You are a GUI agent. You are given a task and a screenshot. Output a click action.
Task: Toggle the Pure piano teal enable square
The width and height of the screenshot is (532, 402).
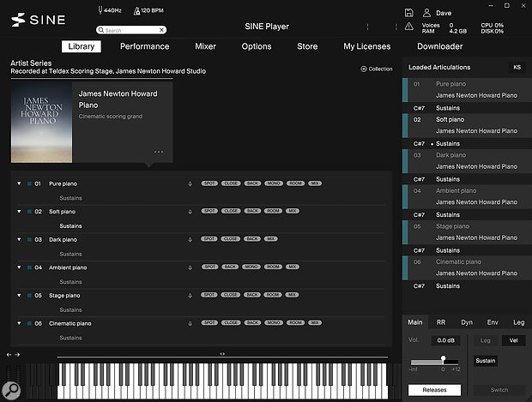click(x=29, y=183)
